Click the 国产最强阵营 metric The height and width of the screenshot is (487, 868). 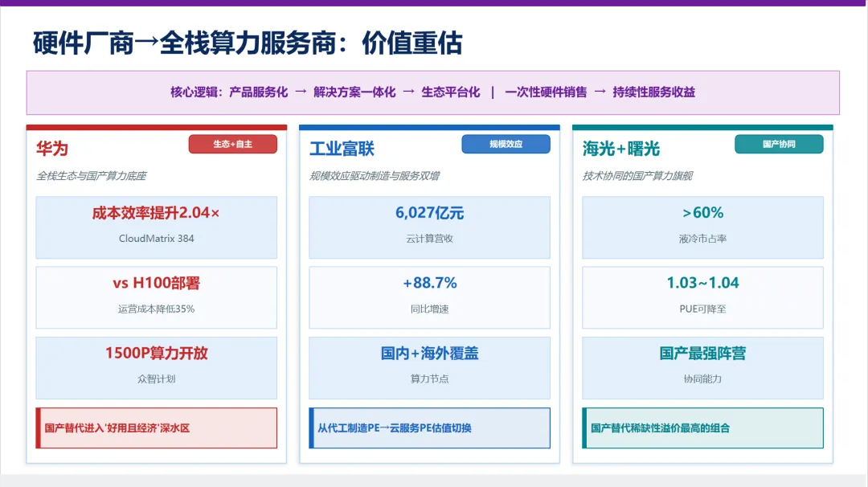pyautogui.click(x=702, y=353)
